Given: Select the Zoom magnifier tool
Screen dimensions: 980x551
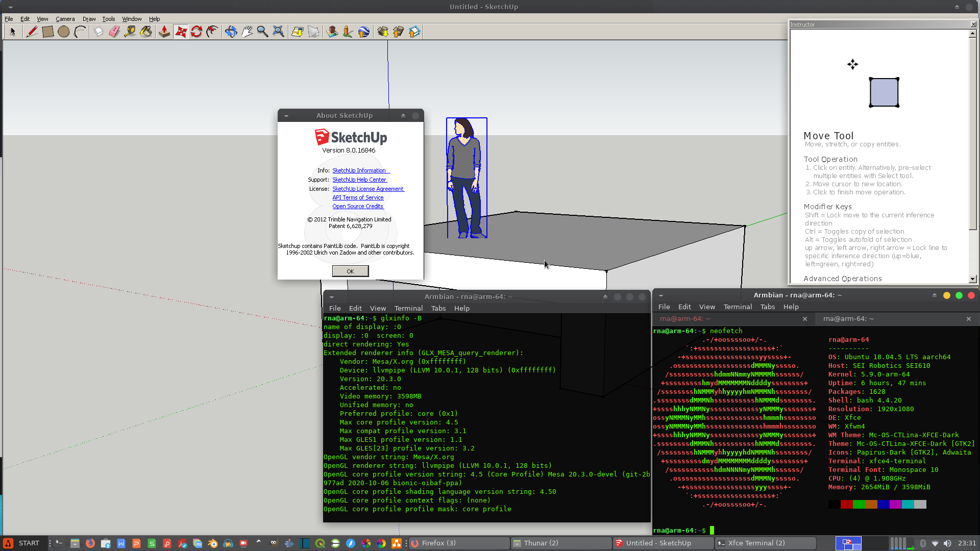Looking at the screenshot, I should [x=262, y=32].
